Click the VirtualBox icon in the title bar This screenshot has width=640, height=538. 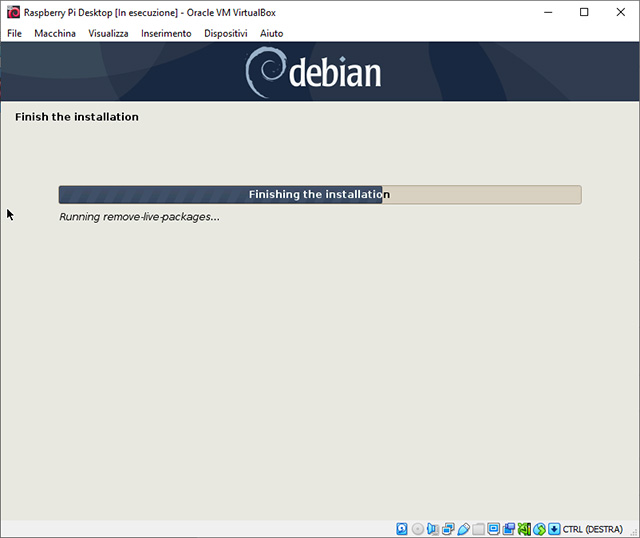click(x=13, y=12)
